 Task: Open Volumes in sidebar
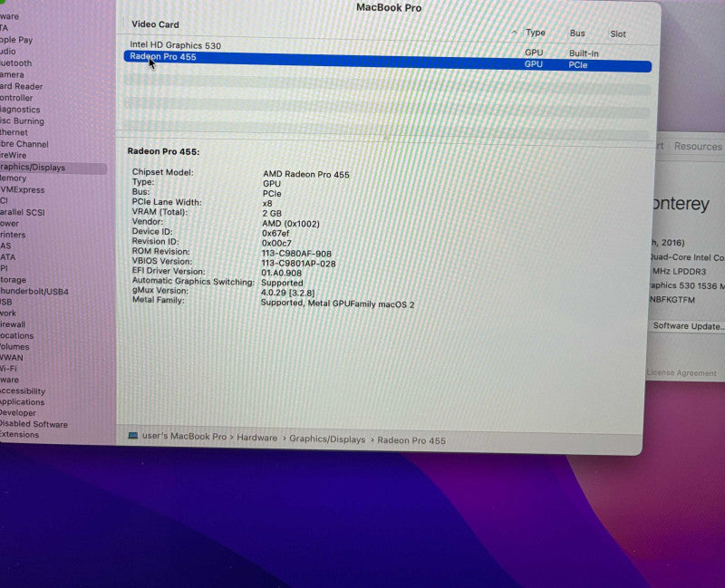click(14, 347)
